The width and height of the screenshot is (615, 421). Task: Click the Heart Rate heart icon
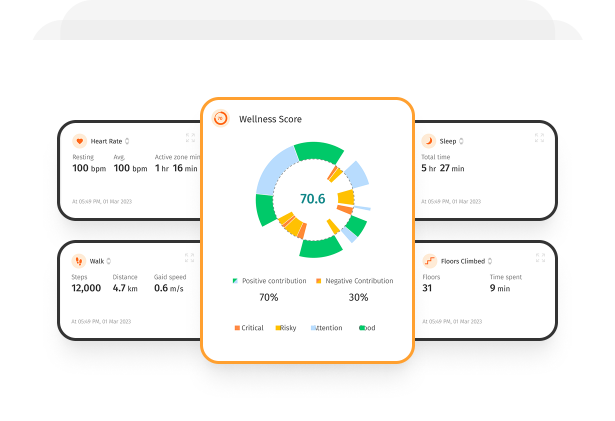[x=79, y=141]
